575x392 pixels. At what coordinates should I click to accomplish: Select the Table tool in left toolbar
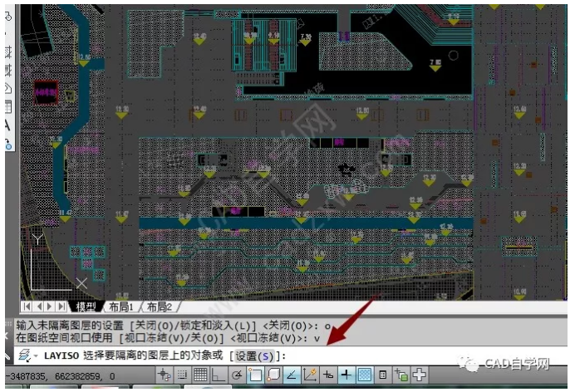coord(7,107)
